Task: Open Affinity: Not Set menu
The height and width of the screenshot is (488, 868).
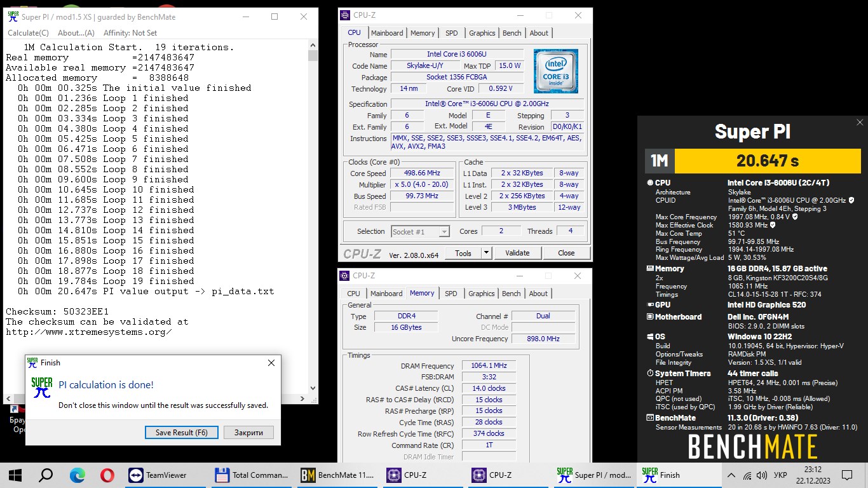Action: click(130, 33)
